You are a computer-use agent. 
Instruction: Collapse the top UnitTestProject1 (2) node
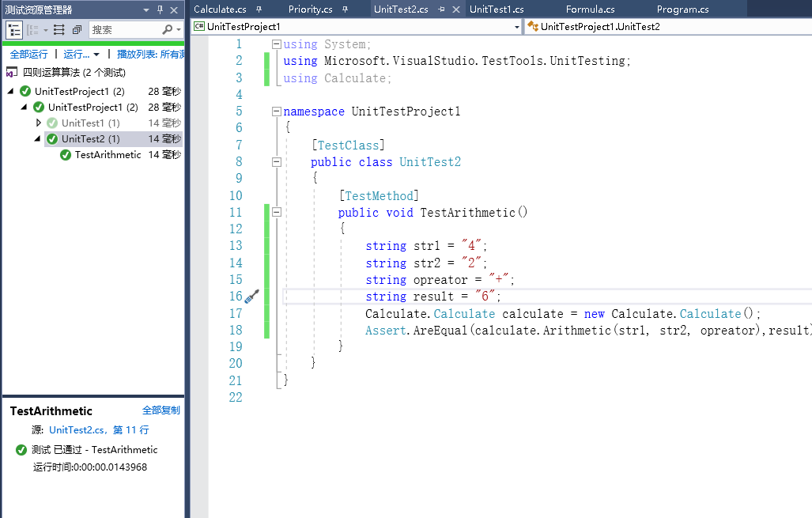(11, 91)
